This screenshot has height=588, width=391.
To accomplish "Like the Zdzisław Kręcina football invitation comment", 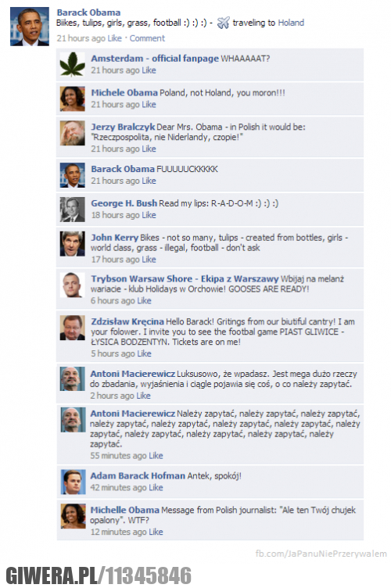I will point(145,353).
